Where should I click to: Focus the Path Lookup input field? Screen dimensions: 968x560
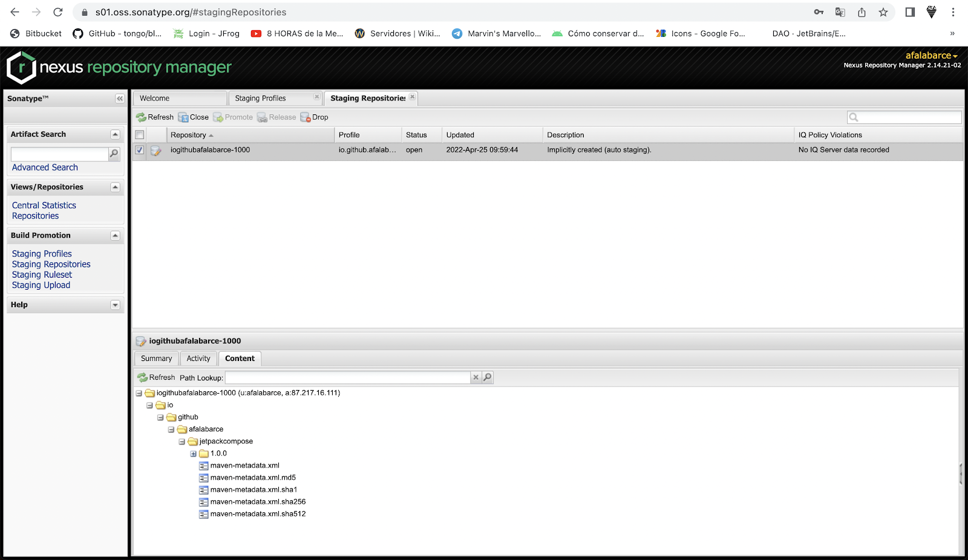click(348, 377)
